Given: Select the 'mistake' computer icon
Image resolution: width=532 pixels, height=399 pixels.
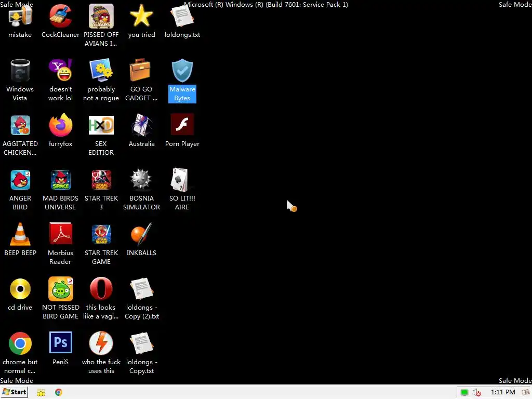Looking at the screenshot, I should click(20, 16).
